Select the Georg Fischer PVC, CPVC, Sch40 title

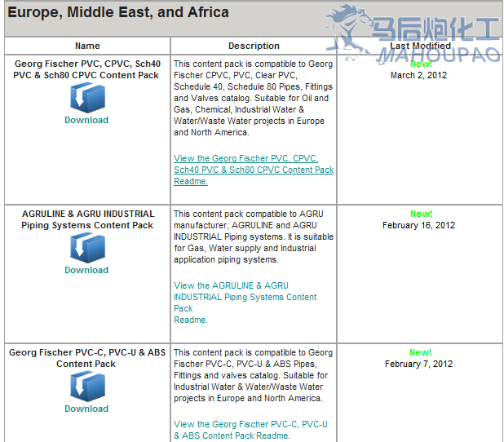87,69
